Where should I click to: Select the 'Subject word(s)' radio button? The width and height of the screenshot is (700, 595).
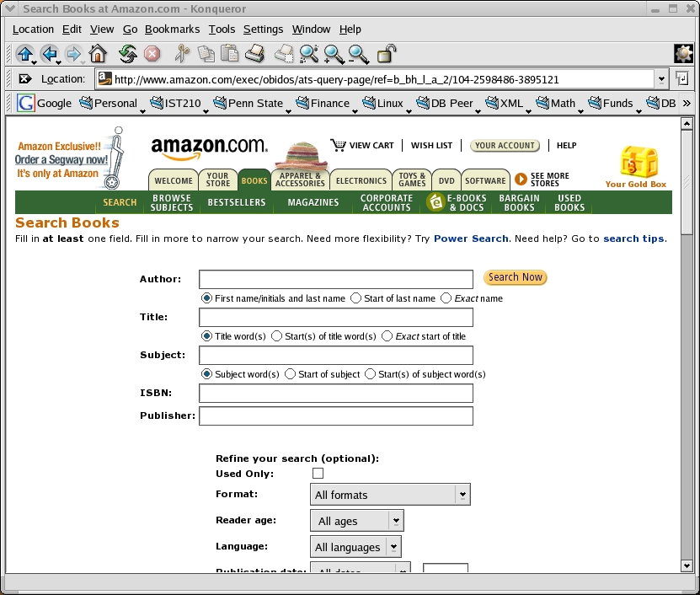[x=206, y=374]
